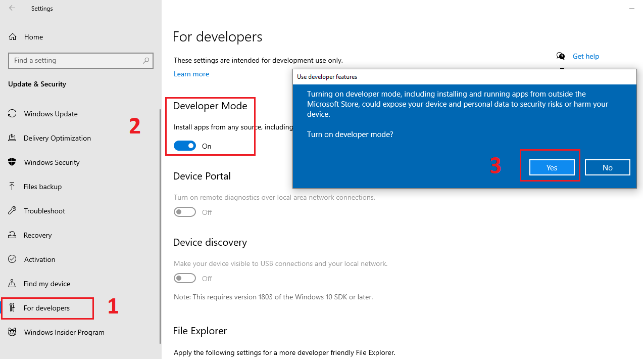Confirm developer mode with Yes button
This screenshot has width=644, height=359.
(552, 167)
